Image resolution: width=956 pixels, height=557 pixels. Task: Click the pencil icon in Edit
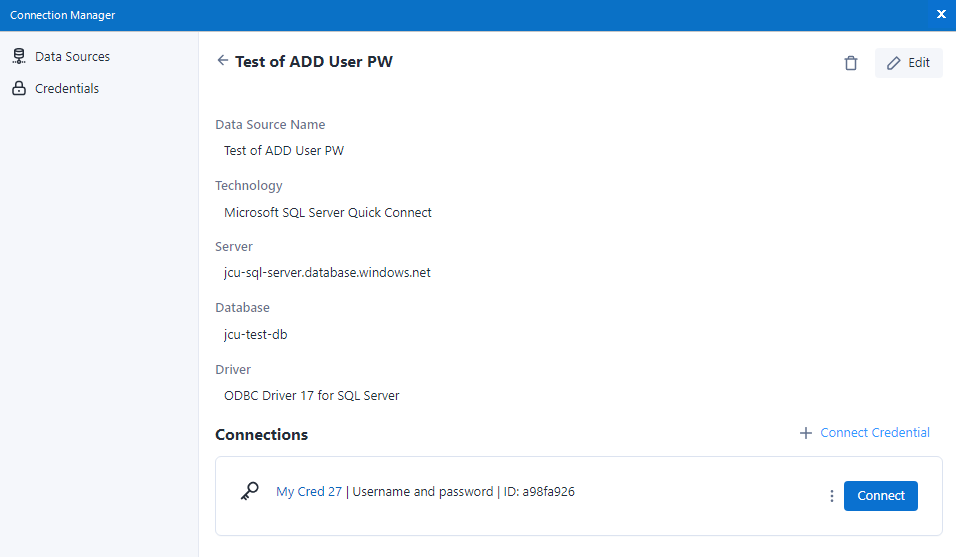894,63
